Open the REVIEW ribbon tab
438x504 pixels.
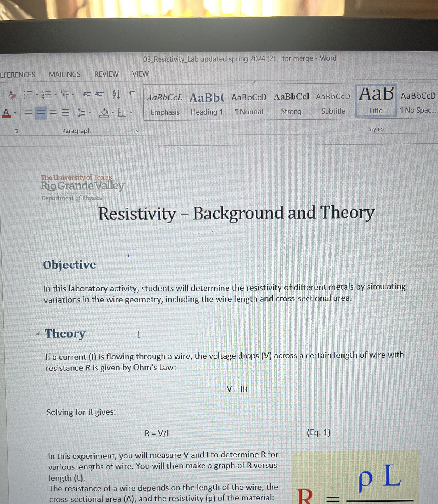(106, 74)
